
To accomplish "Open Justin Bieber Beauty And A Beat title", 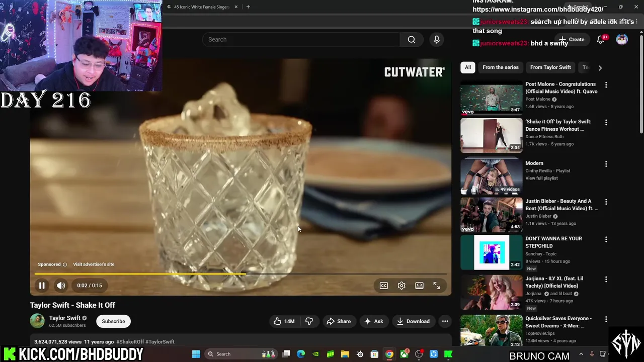I will point(561,205).
